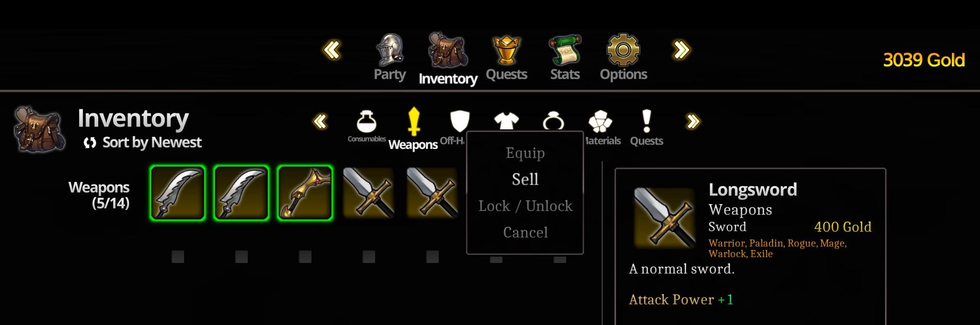Go to previous inventory category arrow
Image resolution: width=980 pixels, height=325 pixels.
[320, 121]
